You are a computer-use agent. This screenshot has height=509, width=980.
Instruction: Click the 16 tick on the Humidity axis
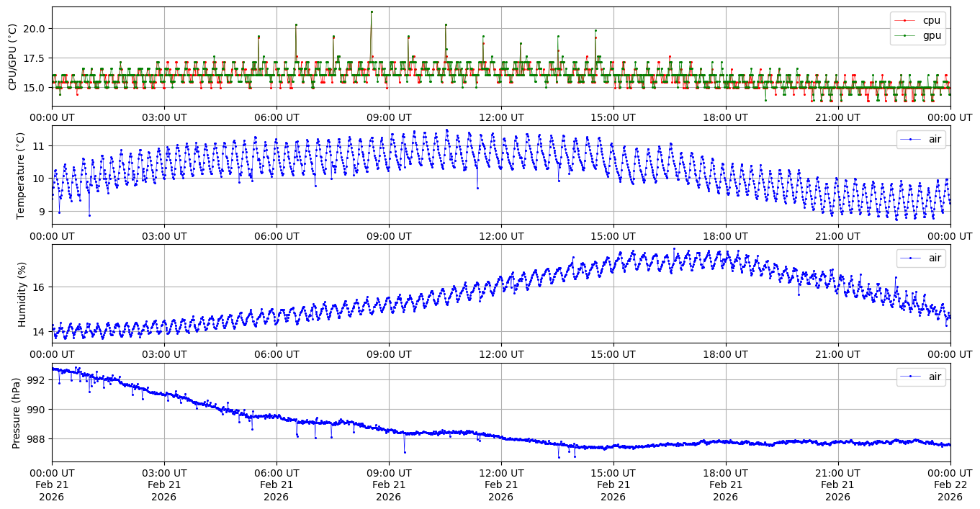pyautogui.click(x=40, y=287)
